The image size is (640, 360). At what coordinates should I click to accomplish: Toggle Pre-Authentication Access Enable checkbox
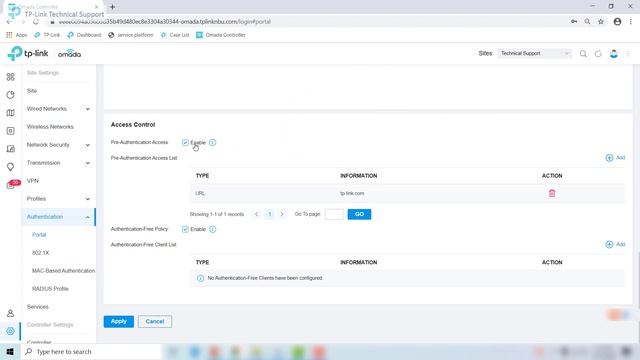click(x=185, y=142)
